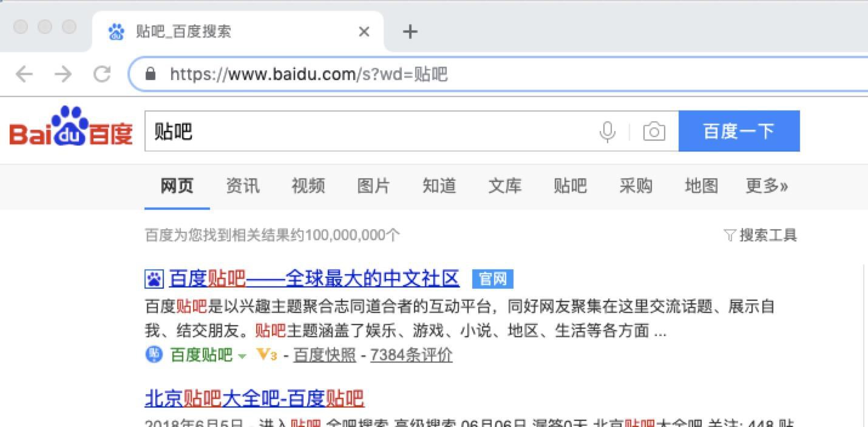Click the V3 credibility badge
The height and width of the screenshot is (427, 868).
click(267, 354)
